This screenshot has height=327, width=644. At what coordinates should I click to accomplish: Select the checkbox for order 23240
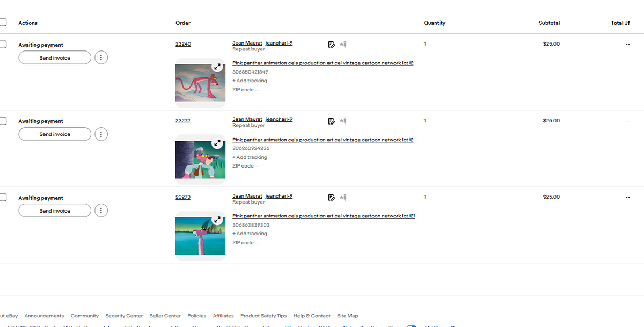coord(3,45)
